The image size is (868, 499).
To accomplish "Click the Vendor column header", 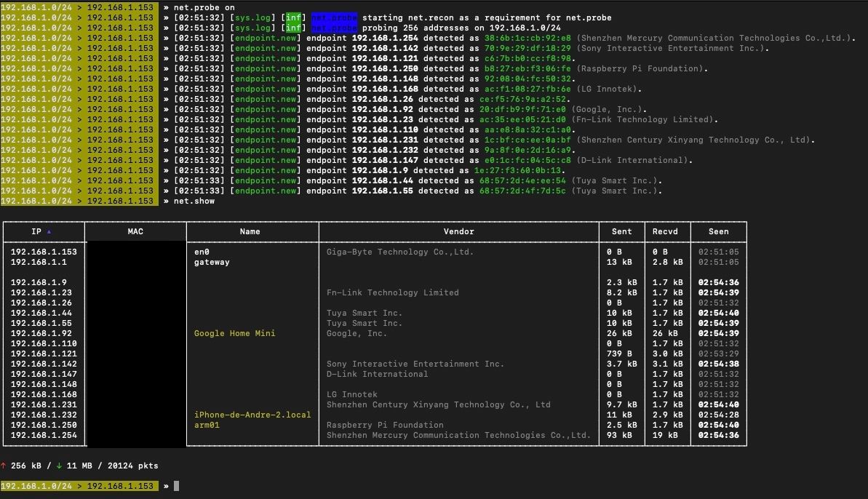I will (x=459, y=232).
